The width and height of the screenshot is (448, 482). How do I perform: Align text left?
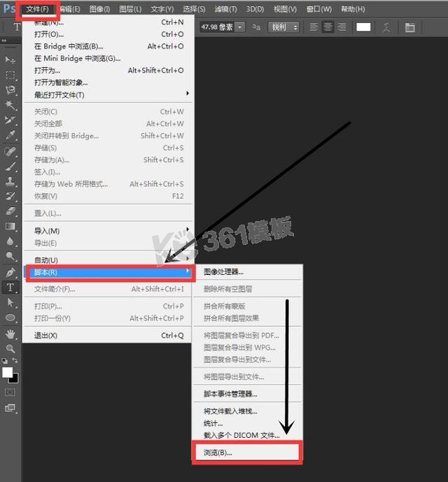click(x=314, y=27)
